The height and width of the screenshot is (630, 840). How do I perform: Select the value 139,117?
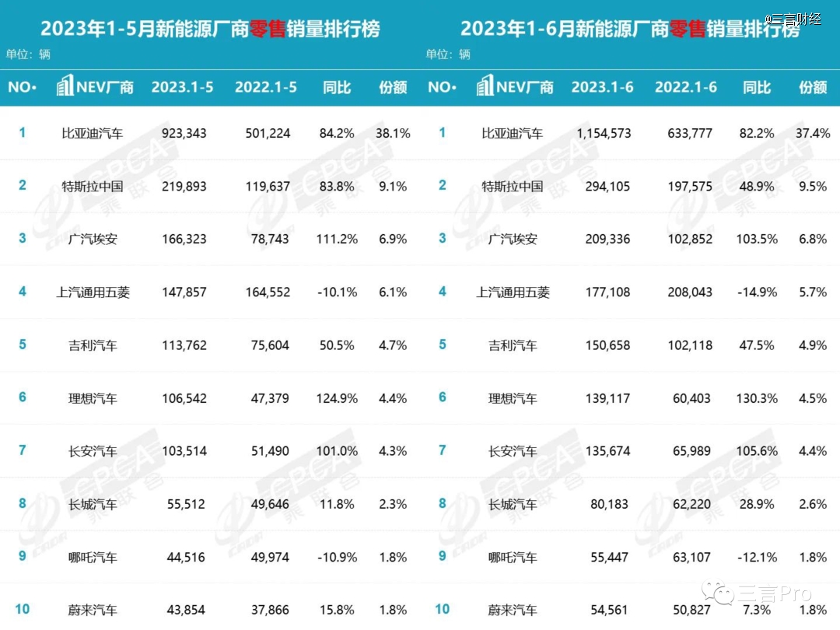click(607, 398)
